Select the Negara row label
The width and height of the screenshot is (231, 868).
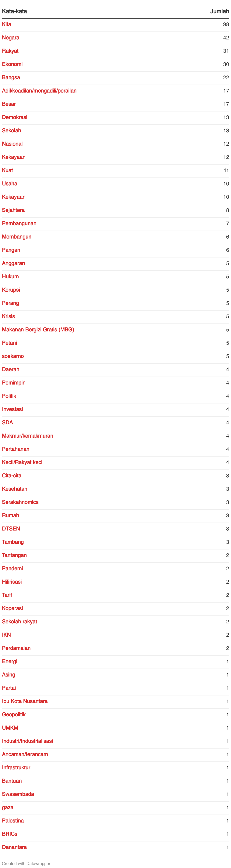(x=10, y=38)
